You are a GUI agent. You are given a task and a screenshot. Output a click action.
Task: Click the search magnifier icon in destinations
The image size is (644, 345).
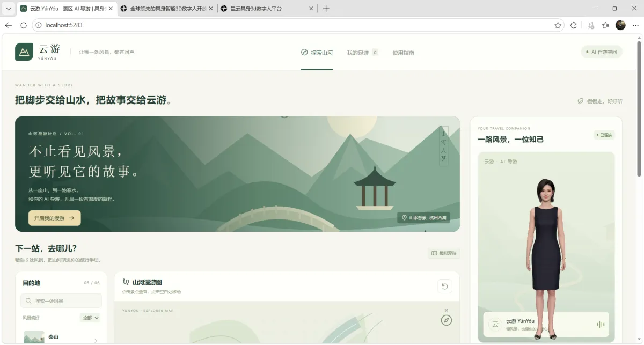click(x=28, y=301)
